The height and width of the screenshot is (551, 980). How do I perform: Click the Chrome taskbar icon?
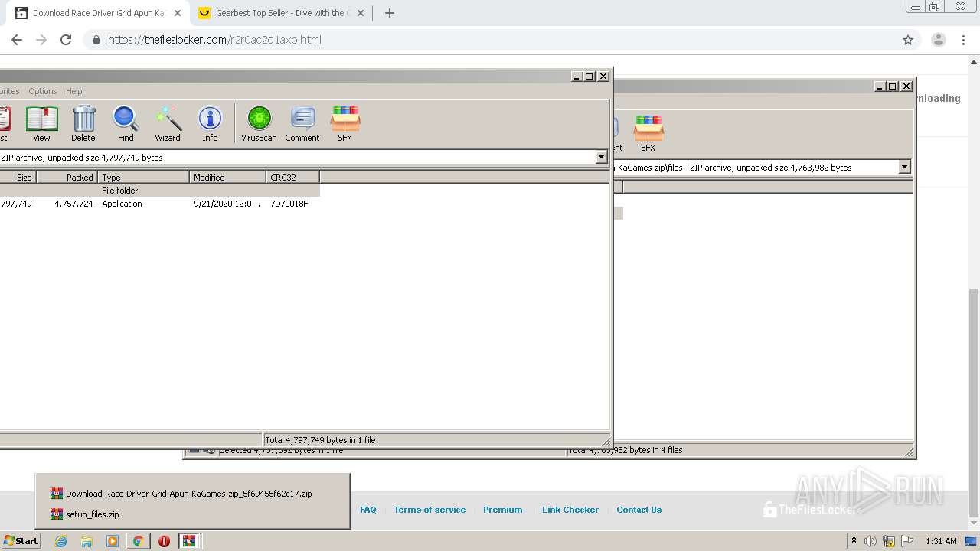click(138, 541)
